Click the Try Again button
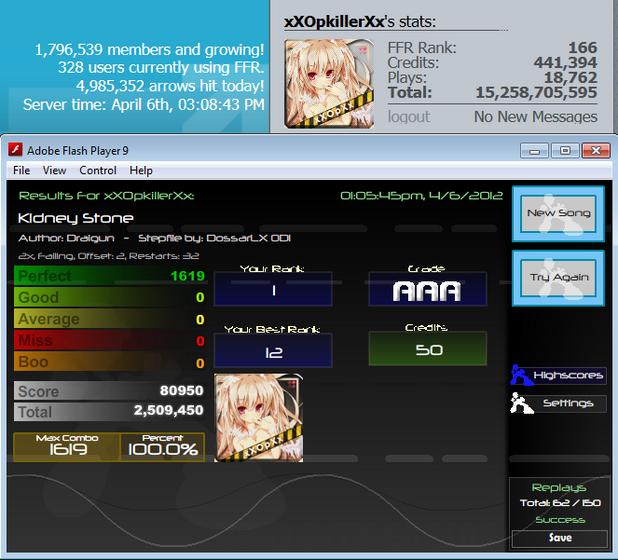 point(558,278)
